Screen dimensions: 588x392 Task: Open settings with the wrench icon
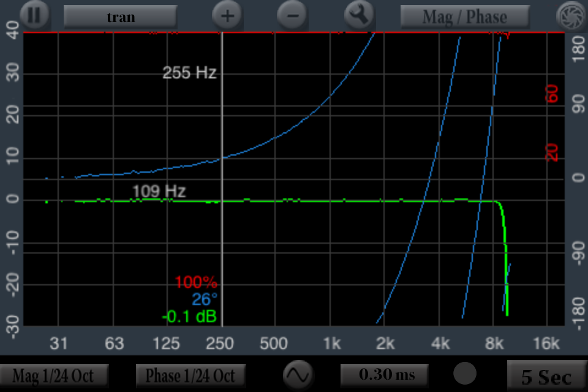tap(359, 15)
